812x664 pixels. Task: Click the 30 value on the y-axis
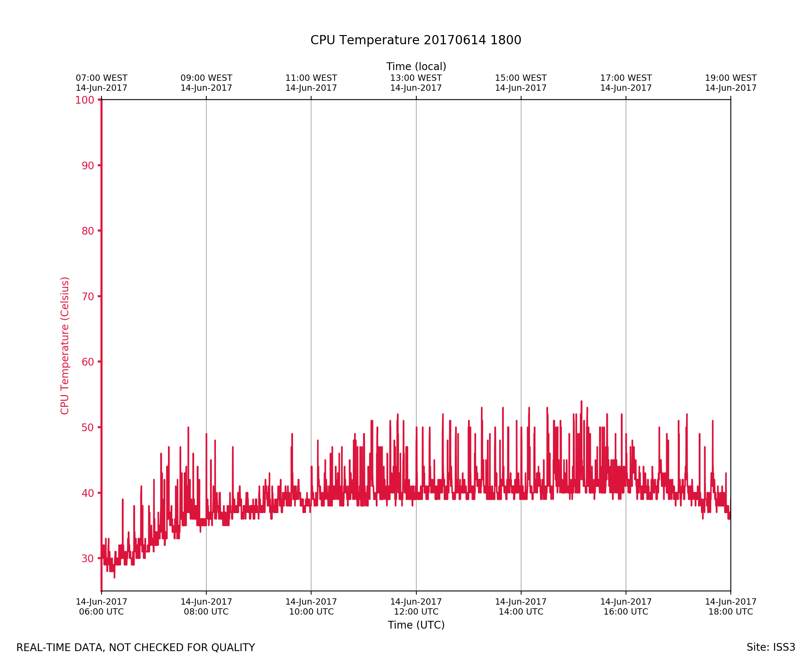pos(87,558)
